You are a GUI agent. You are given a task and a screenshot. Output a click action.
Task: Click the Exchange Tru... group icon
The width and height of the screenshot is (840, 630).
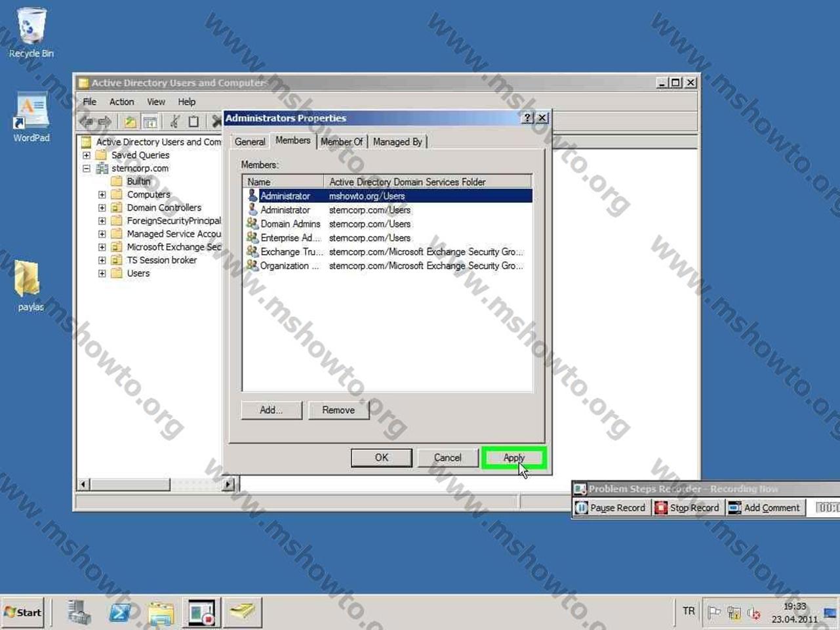252,251
